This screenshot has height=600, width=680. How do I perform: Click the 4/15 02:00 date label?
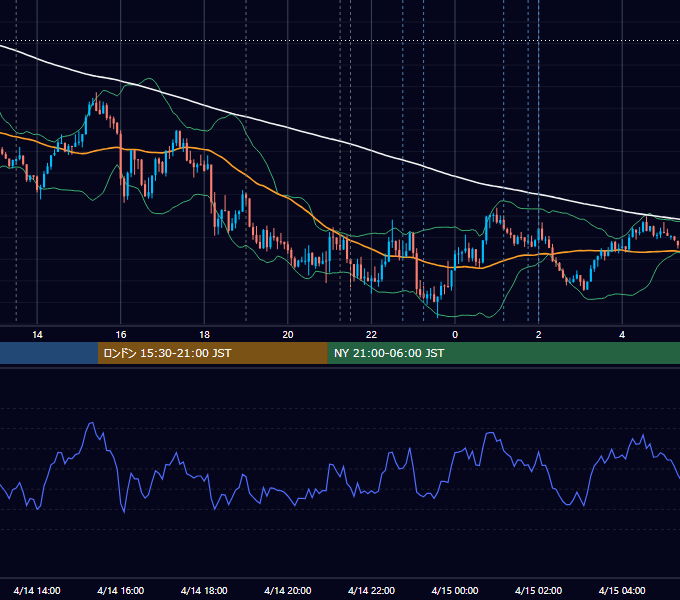[539, 590]
